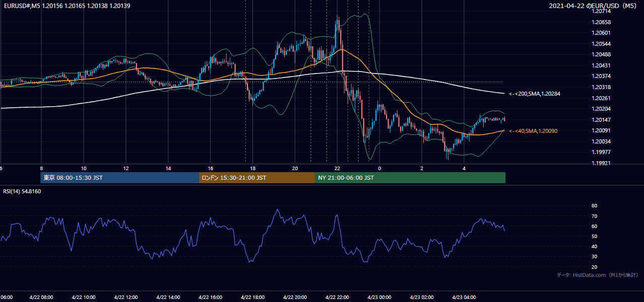This screenshot has width=644, height=302.
Task: Click hour tick '4' above the NY session bar
Action: point(464,169)
